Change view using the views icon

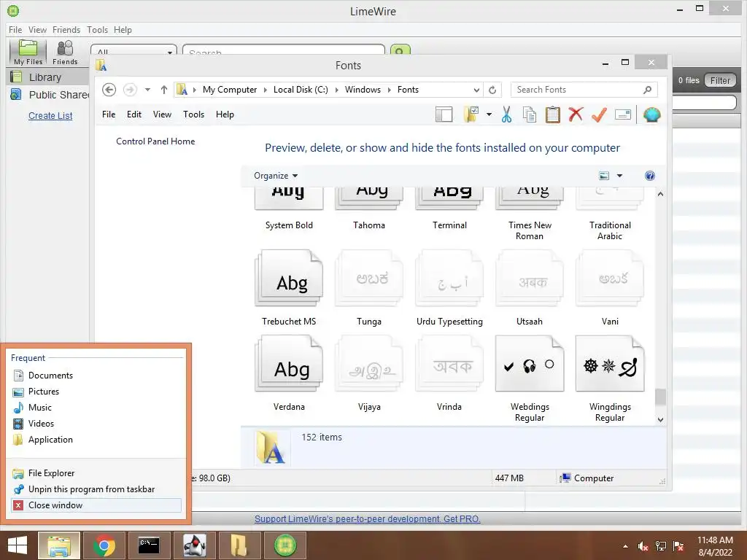point(604,176)
